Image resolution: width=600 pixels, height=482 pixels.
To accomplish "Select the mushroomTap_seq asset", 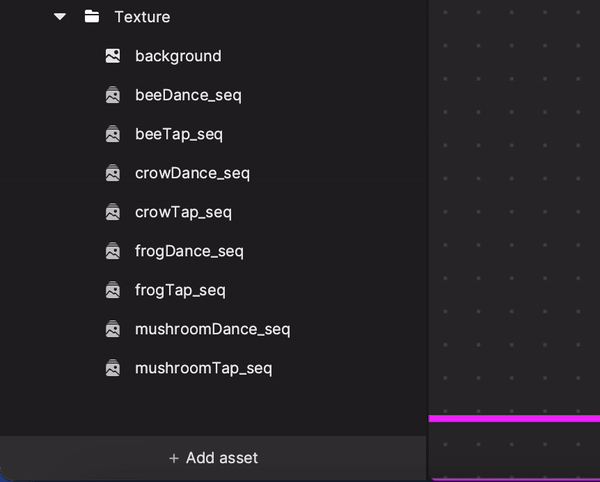I will [204, 368].
